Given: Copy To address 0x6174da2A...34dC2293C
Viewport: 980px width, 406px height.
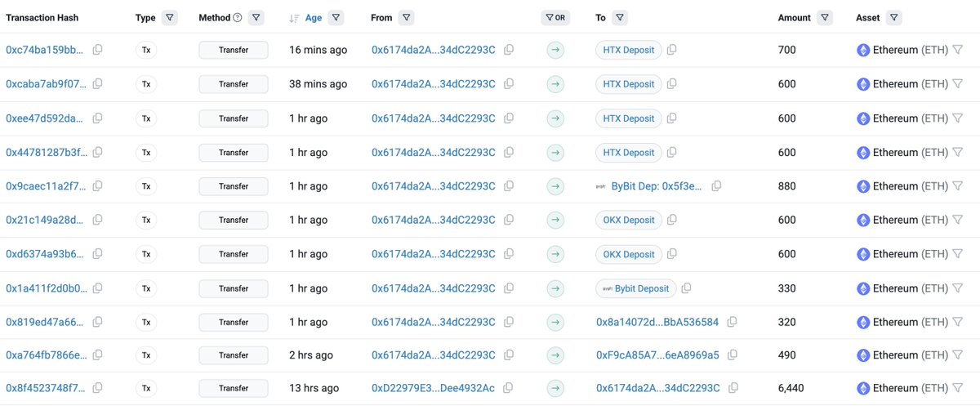Looking at the screenshot, I should pyautogui.click(x=733, y=388).
